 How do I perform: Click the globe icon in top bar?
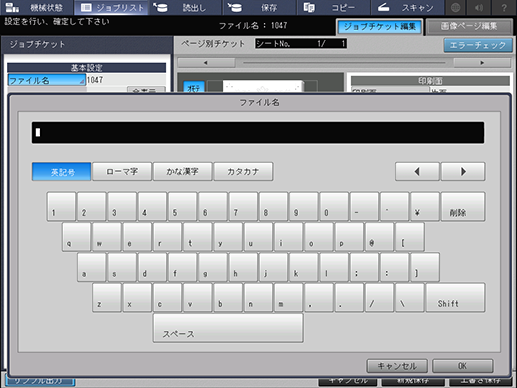[456, 7]
